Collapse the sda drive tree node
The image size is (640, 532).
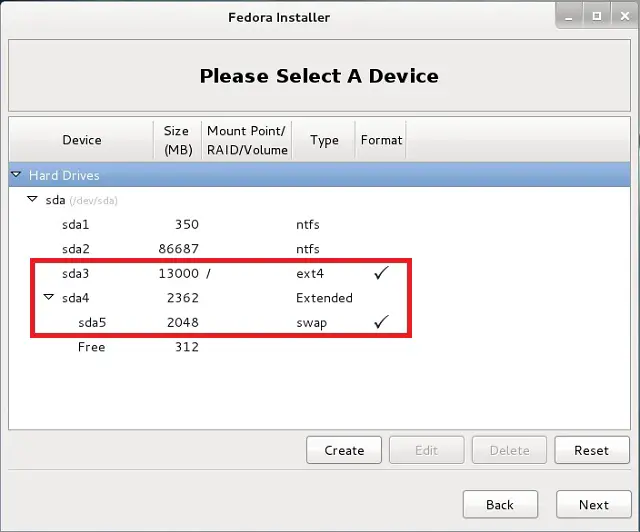[x=32, y=199]
